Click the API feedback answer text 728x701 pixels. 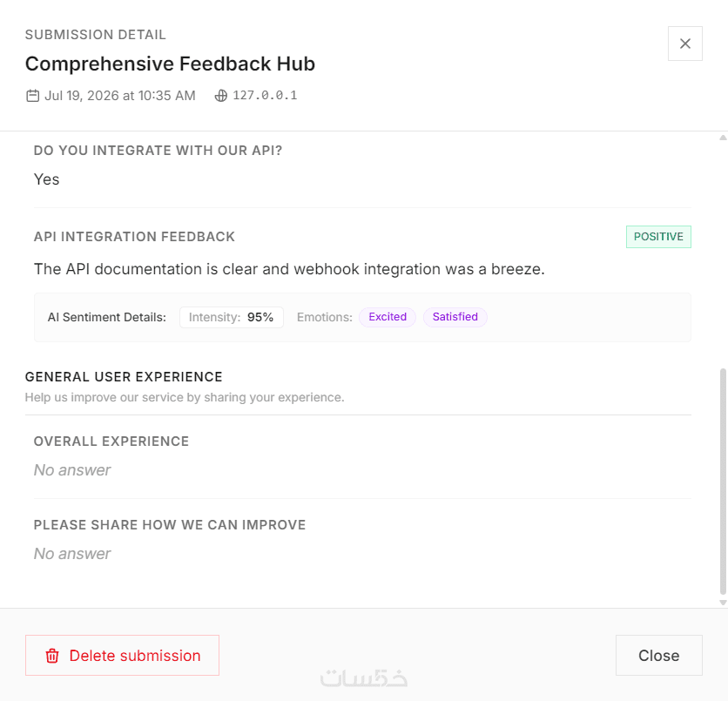(289, 269)
